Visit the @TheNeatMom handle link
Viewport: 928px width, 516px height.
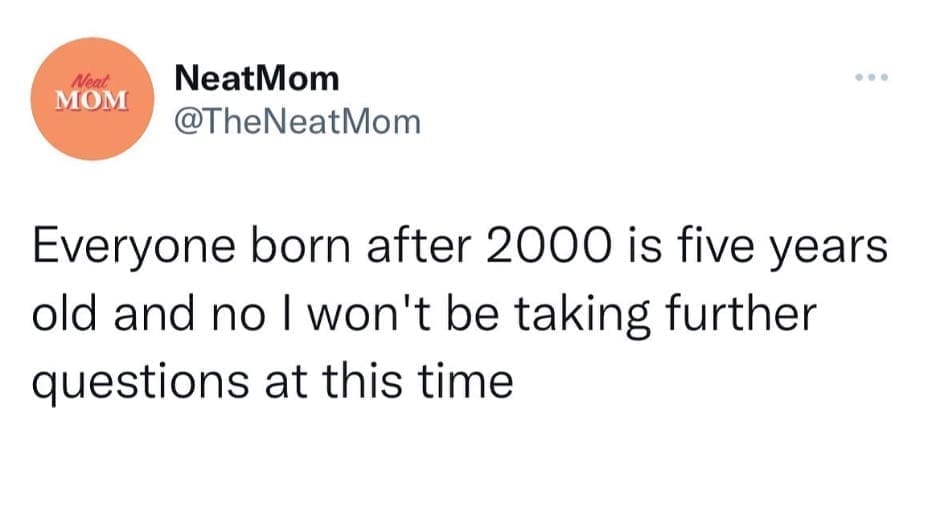(297, 122)
